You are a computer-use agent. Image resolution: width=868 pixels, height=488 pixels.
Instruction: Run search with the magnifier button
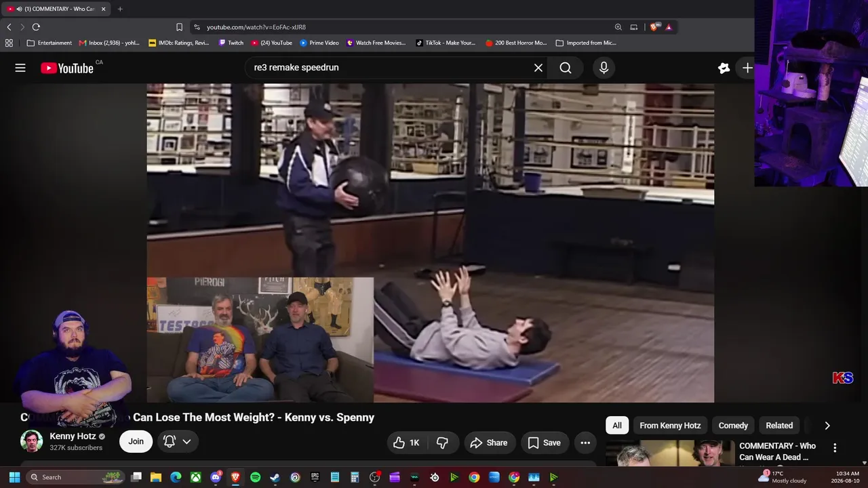pos(566,68)
